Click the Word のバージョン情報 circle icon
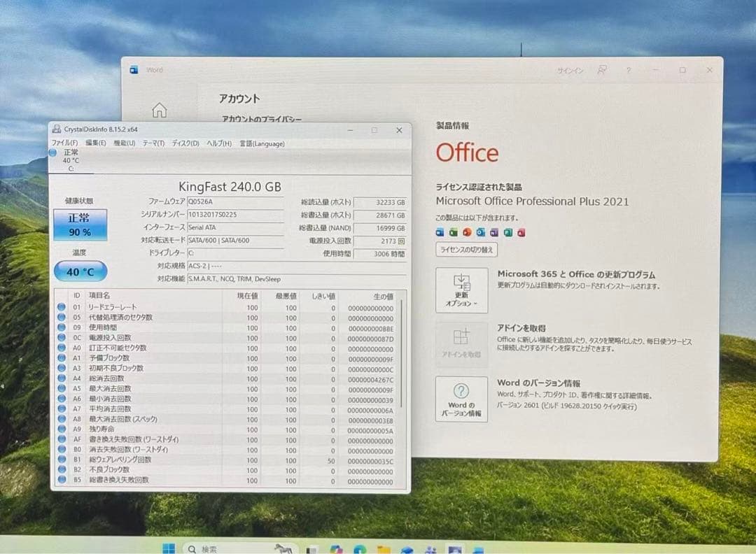 pyautogui.click(x=461, y=392)
